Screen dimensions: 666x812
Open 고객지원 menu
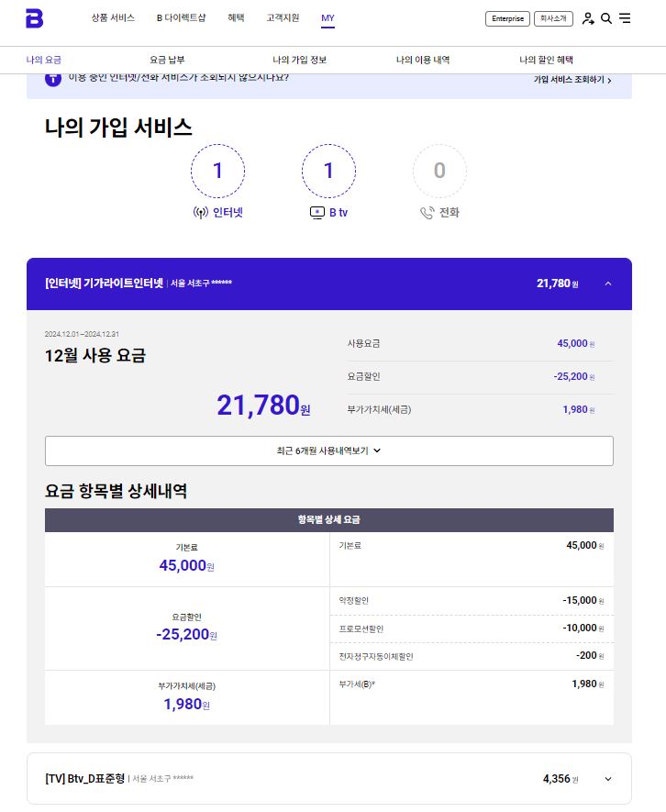click(x=283, y=17)
